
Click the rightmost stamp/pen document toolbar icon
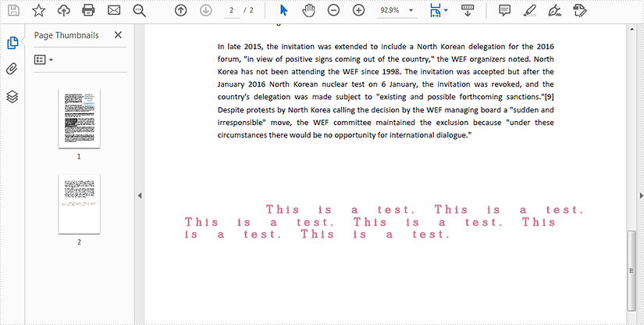[x=580, y=10]
